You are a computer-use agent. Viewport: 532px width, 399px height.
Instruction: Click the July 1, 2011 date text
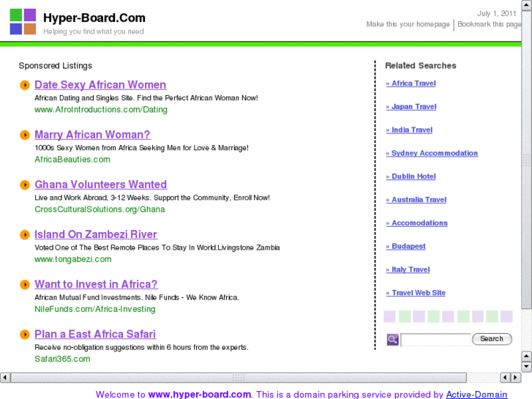(x=497, y=14)
